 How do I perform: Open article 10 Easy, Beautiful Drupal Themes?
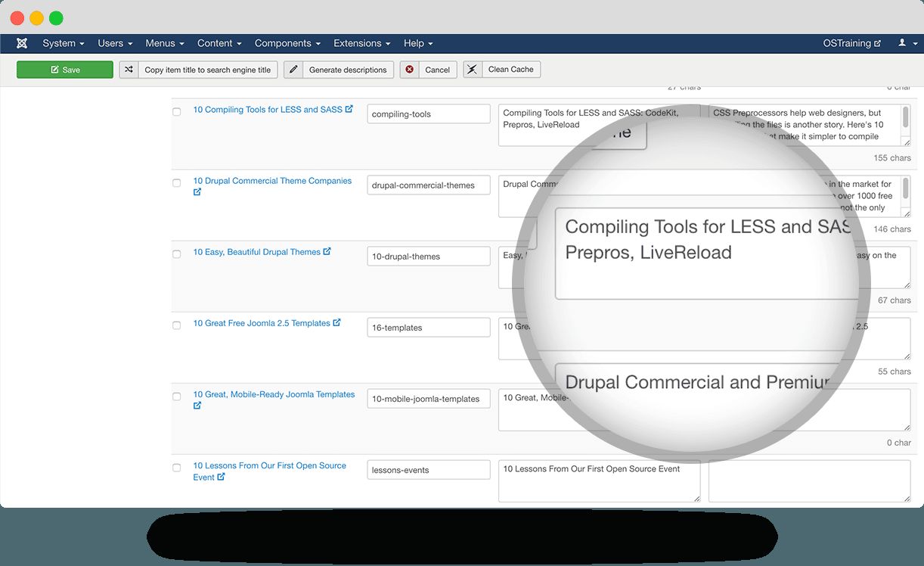[256, 252]
